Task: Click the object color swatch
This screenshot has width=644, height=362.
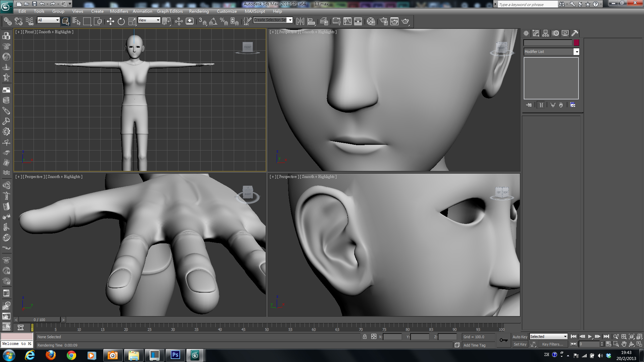Action: 576,43
